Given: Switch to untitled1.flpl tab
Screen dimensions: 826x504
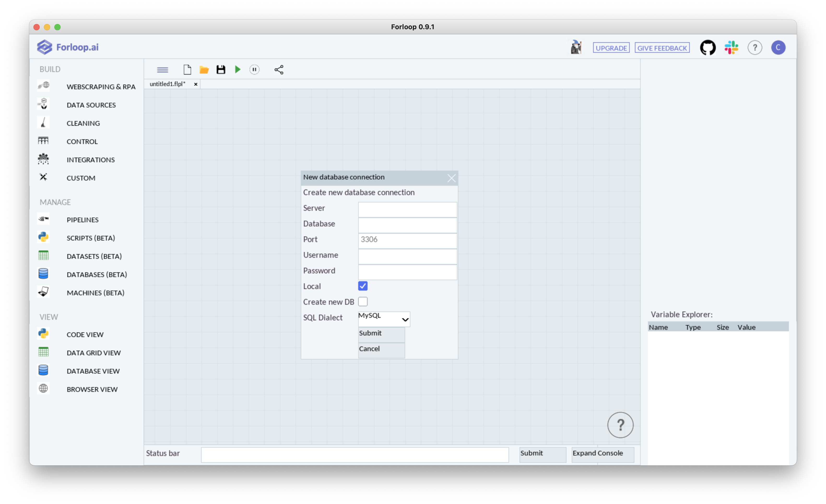Looking at the screenshot, I should pyautogui.click(x=168, y=84).
